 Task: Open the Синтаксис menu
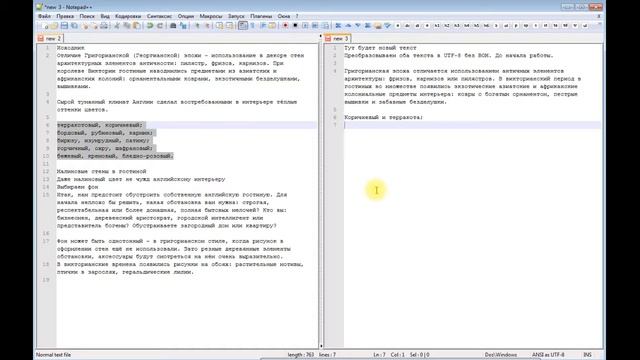pos(159,16)
